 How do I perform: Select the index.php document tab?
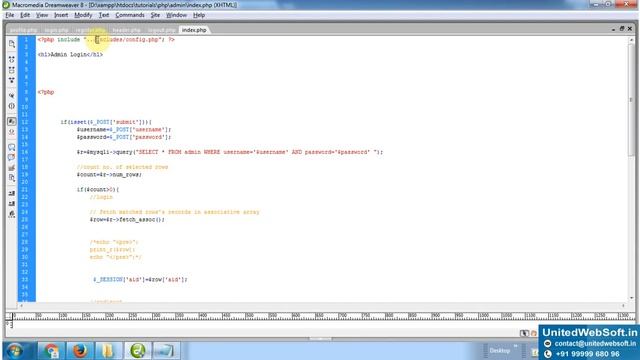194,30
